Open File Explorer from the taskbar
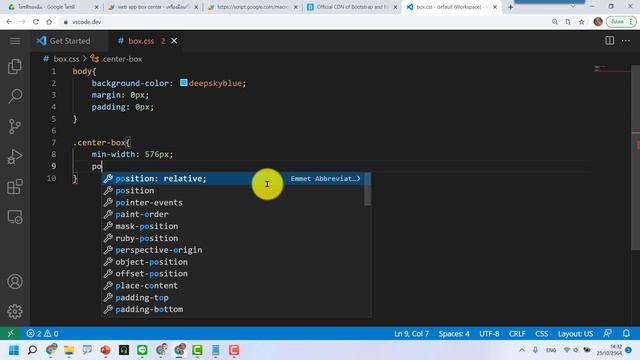The image size is (640, 360). [x=69, y=350]
